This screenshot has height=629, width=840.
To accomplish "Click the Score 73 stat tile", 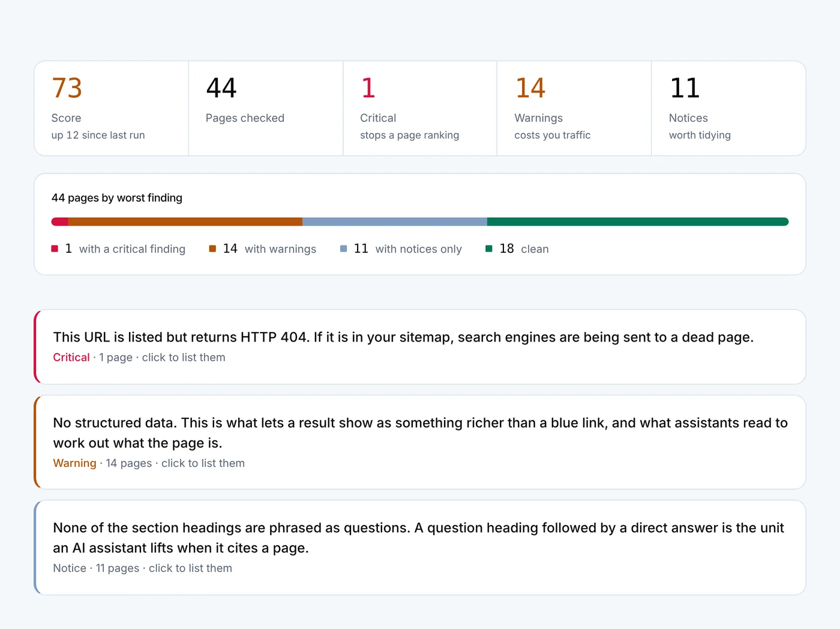I will click(x=112, y=108).
